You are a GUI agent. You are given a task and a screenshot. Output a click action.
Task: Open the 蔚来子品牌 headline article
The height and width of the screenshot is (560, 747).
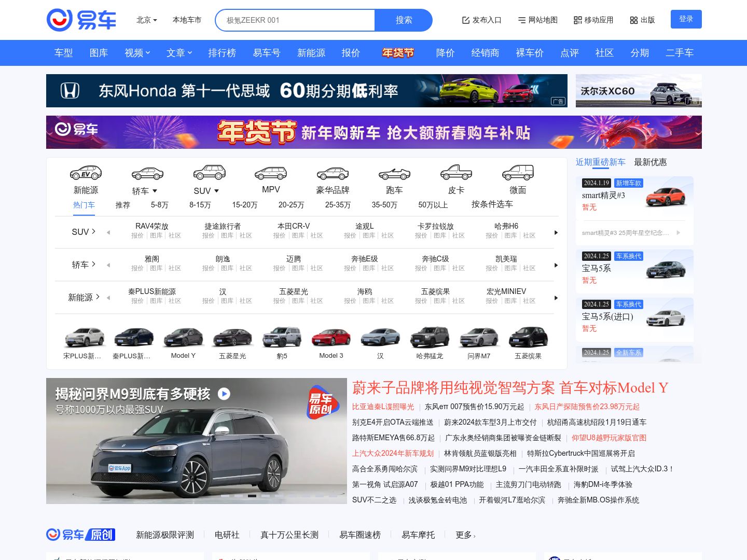(x=510, y=388)
